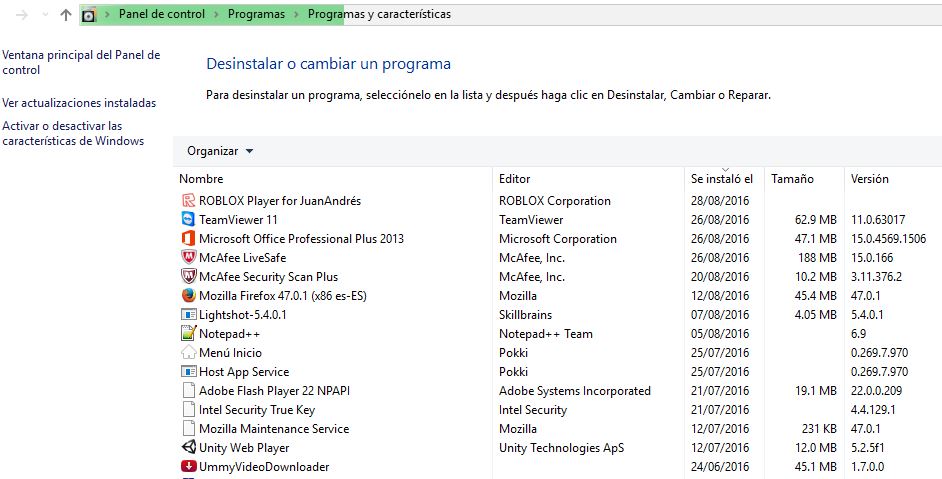Sort by the Tamaño column header

tap(792, 178)
